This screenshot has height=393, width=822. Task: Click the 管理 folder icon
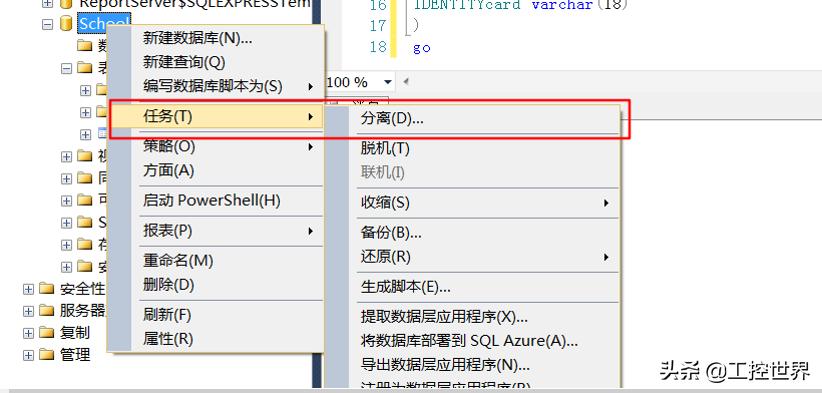coord(47,354)
